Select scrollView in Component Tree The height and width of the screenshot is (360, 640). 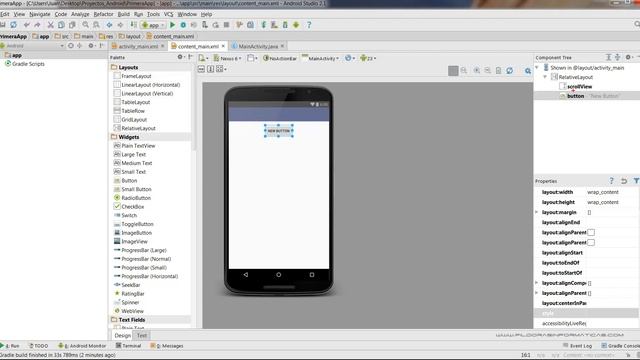(579, 87)
